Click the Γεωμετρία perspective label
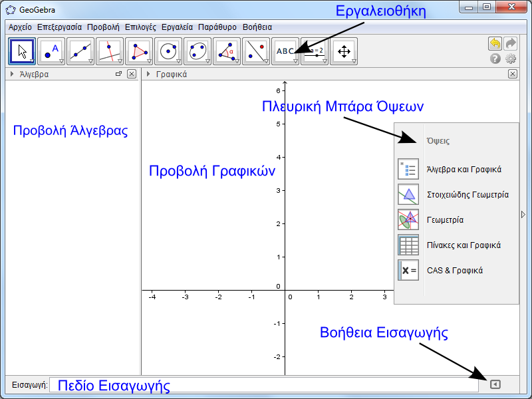Viewport: 532px width, 399px height. pyautogui.click(x=445, y=220)
